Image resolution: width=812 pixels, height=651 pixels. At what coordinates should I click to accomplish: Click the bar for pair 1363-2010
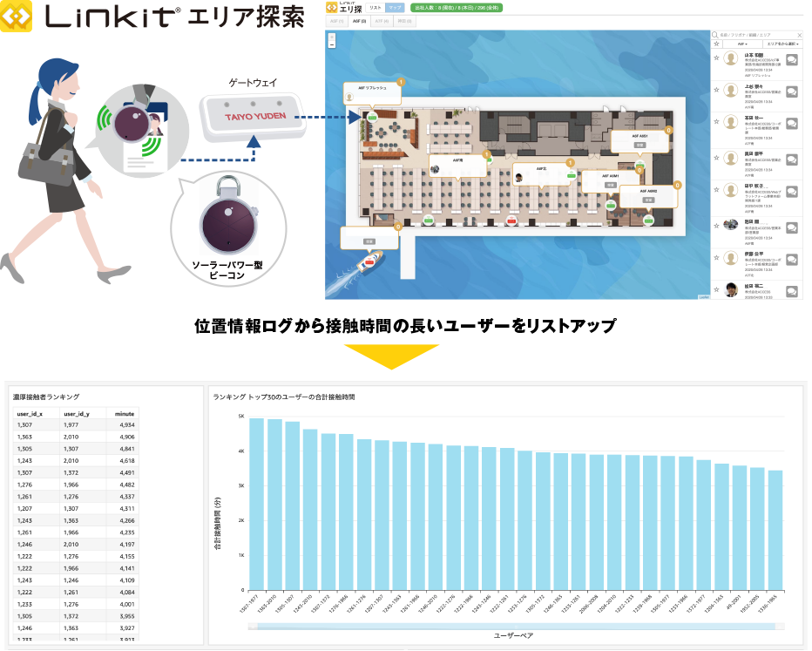point(274,505)
